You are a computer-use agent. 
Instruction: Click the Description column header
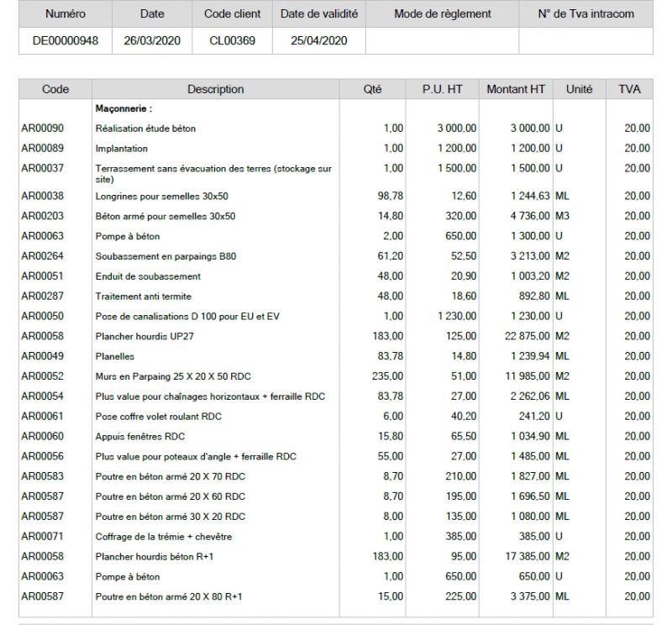tap(215, 89)
